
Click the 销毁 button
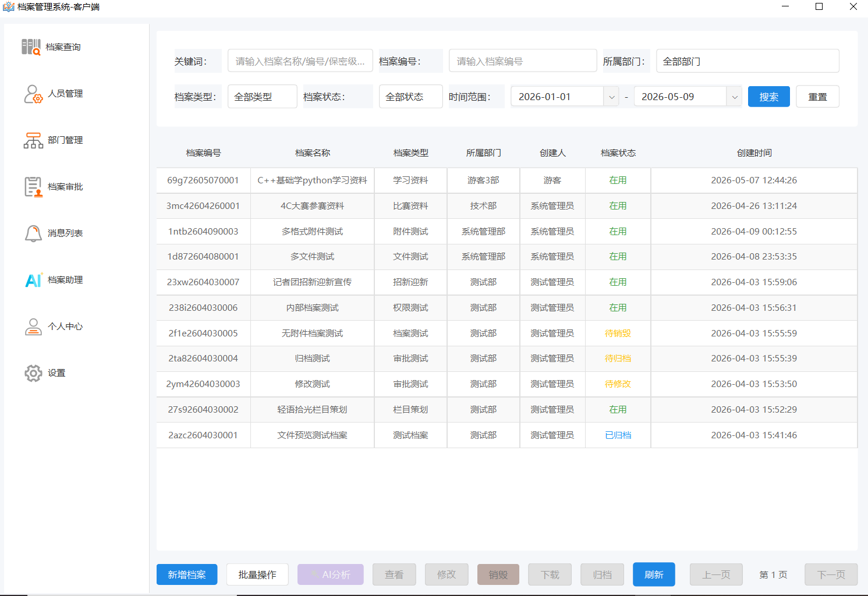click(498, 574)
